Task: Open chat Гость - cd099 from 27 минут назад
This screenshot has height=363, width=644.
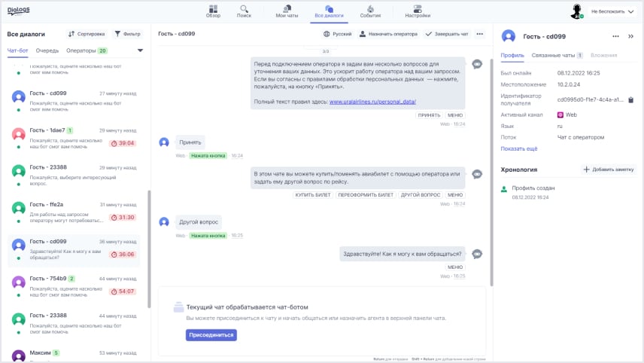Action: click(74, 101)
